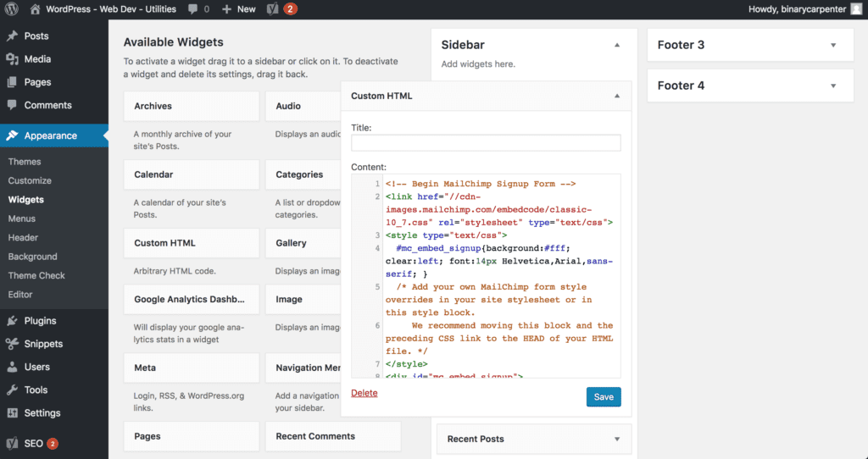Viewport: 868px width, 459px height.
Task: Select the Recent Comments available widget
Action: pyautogui.click(x=333, y=436)
